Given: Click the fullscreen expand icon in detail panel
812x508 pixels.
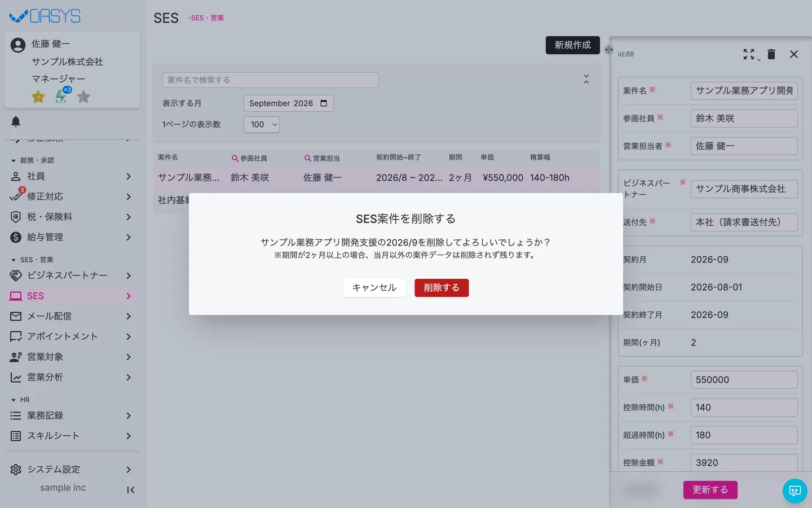Looking at the screenshot, I should coord(749,54).
